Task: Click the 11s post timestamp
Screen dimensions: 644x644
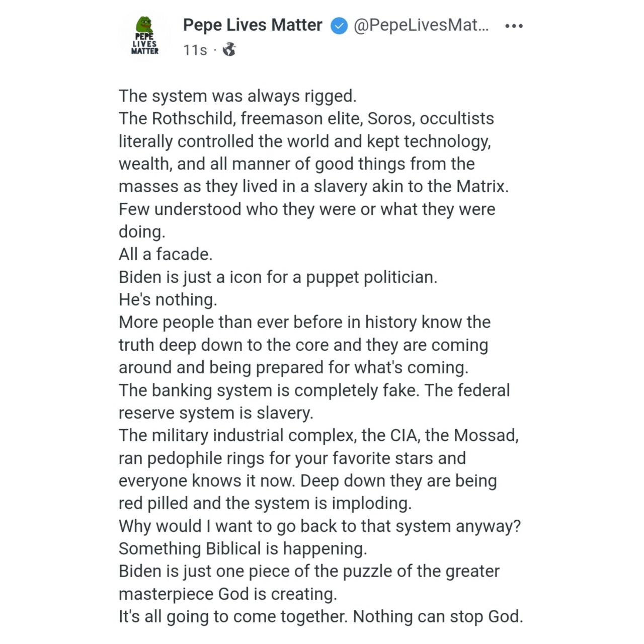Action: 195,50
